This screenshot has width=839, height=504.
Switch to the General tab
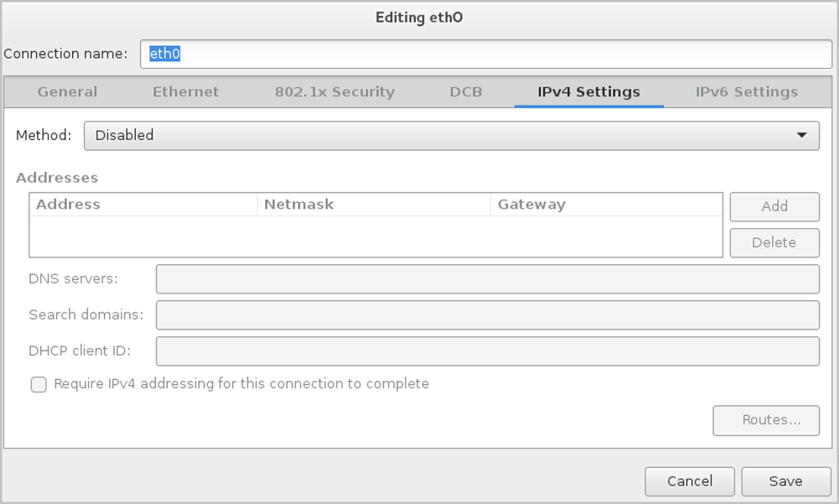pos(67,92)
